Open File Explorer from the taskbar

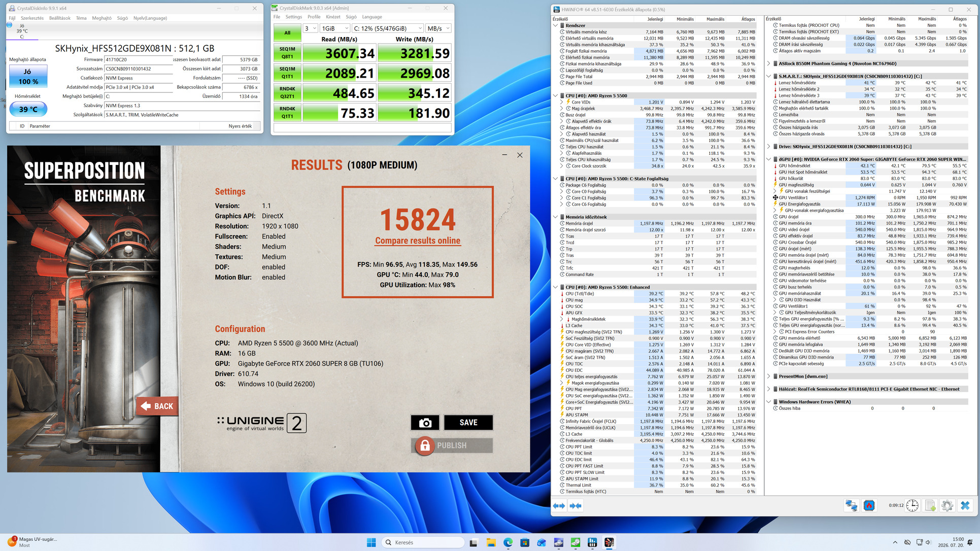[x=491, y=542]
